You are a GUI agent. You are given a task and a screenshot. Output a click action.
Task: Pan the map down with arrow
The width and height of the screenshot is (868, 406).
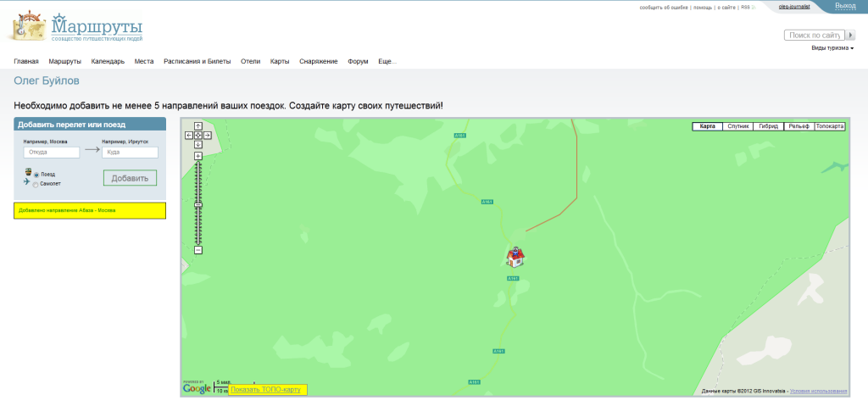(x=198, y=144)
